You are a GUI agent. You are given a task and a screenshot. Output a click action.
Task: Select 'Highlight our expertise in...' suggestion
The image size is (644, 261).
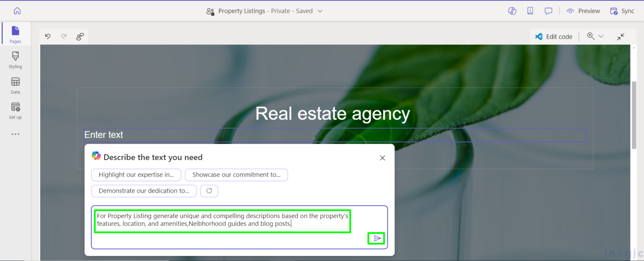136,175
